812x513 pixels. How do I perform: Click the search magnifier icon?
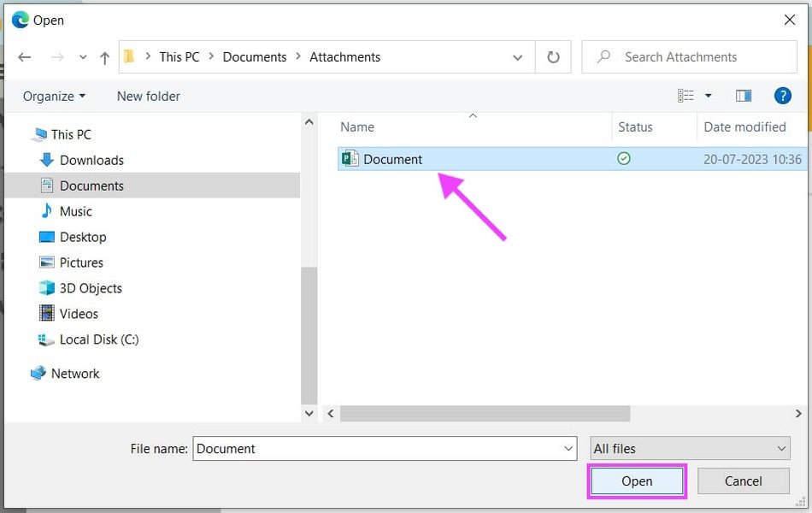[x=603, y=56]
